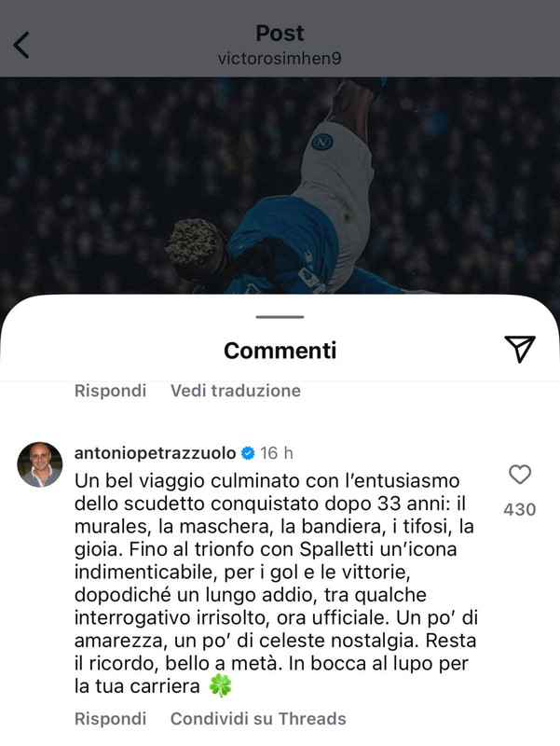Tap Rispondi under antoniopetrazzuolo's comment
Viewport: 560px width, 746px height.
click(110, 718)
